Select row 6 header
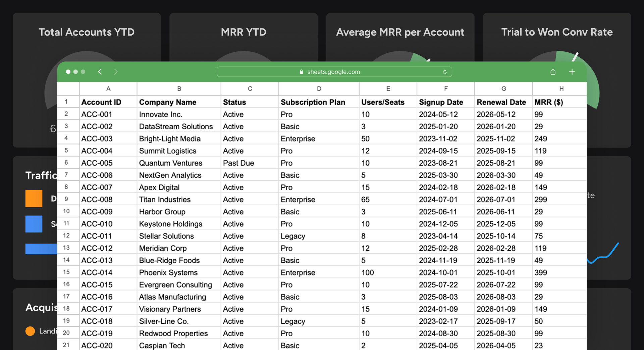The image size is (644, 350). (x=66, y=163)
